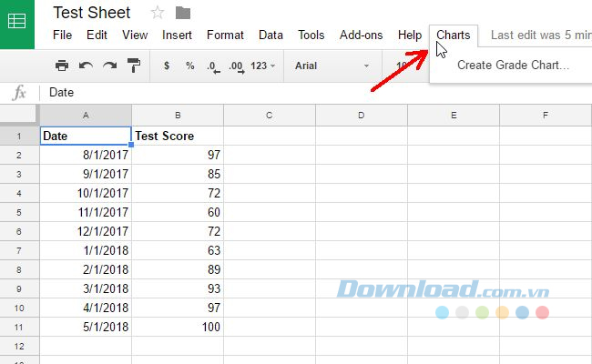Format as currency with dollar icon

(167, 66)
